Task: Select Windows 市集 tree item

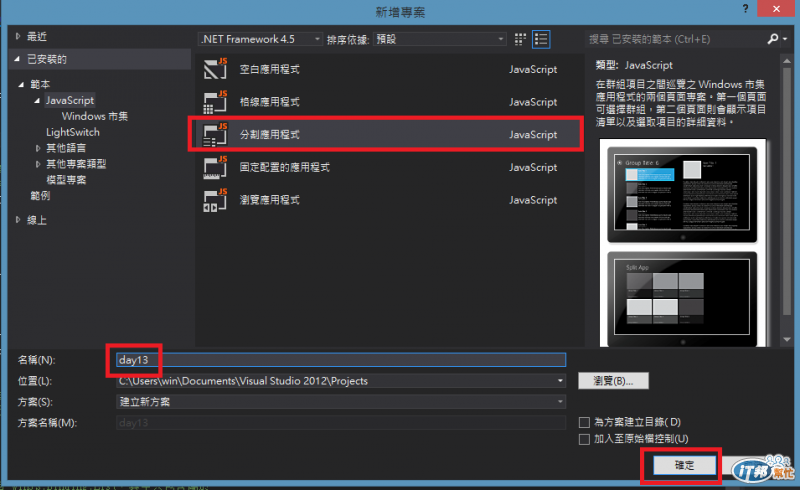Action: coord(95,116)
